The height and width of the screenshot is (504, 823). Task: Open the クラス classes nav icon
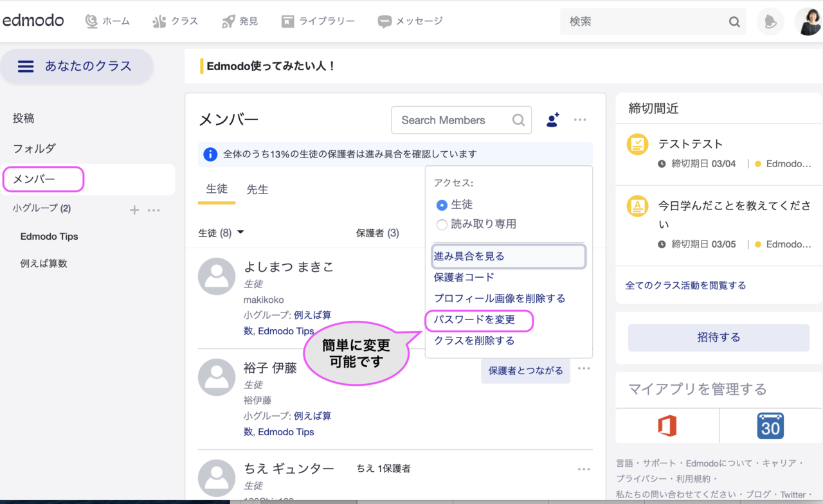click(159, 21)
